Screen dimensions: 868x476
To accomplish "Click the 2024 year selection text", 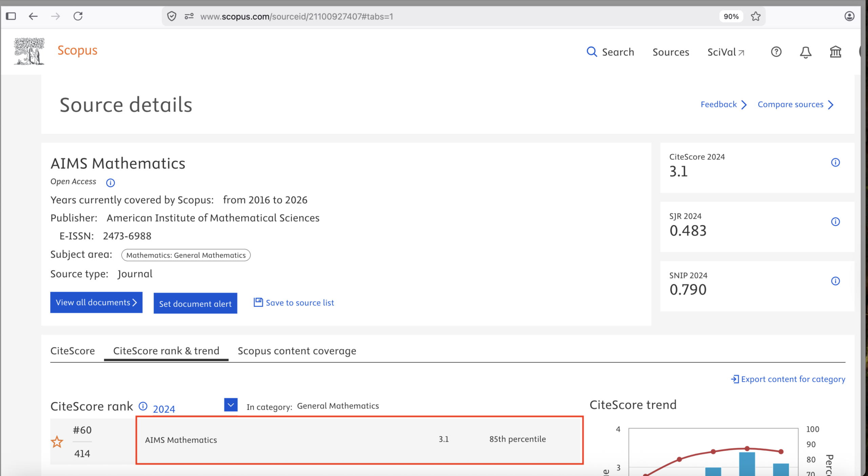I will point(164,409).
